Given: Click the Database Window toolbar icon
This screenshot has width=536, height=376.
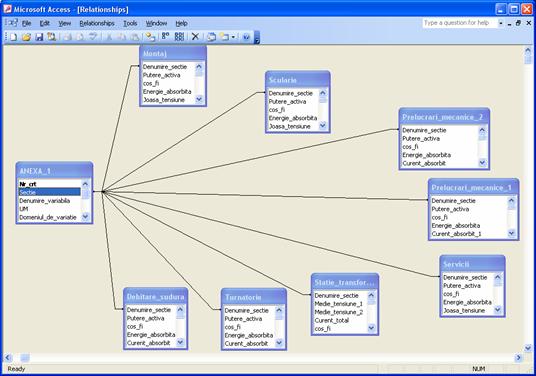Looking at the screenshot, I should coord(212,37).
